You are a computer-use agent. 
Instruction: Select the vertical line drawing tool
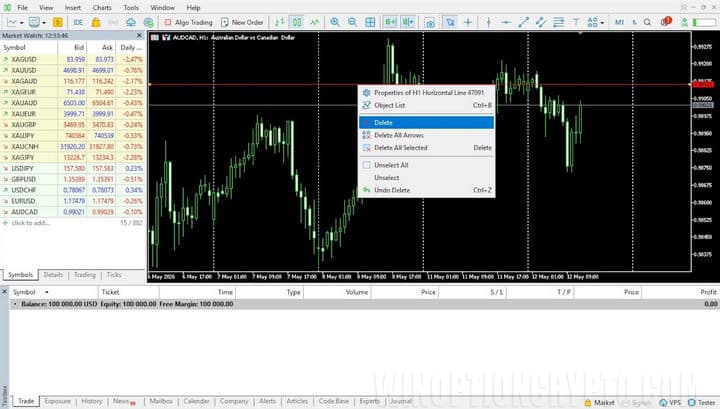[489, 22]
